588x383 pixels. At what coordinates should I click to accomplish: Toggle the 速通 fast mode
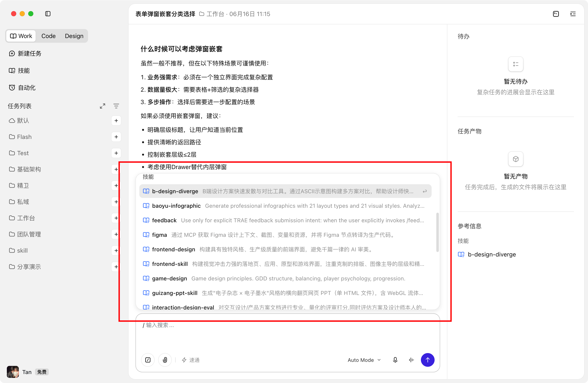click(191, 360)
